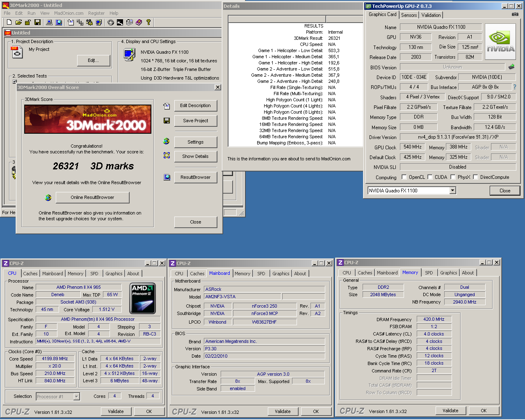
Task: Click Close button in Overall Score dialog
Action: tap(196, 222)
